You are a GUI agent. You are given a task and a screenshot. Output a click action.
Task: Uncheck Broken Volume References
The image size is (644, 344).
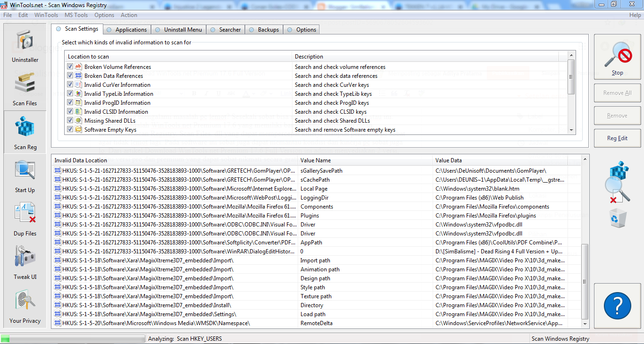click(x=70, y=67)
